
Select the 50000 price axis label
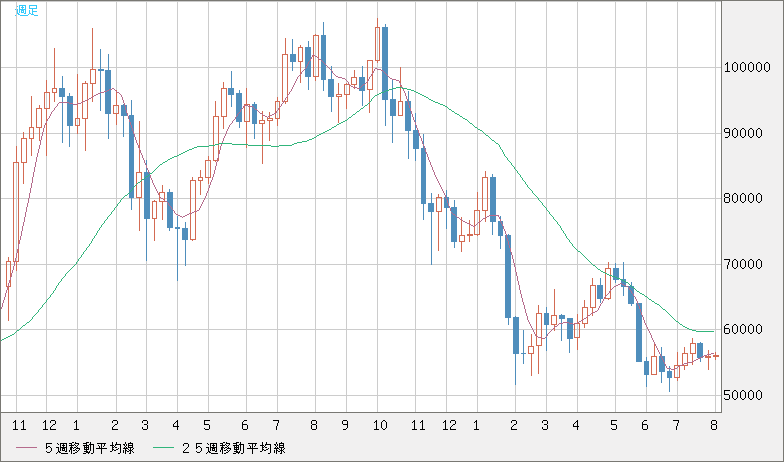point(744,396)
